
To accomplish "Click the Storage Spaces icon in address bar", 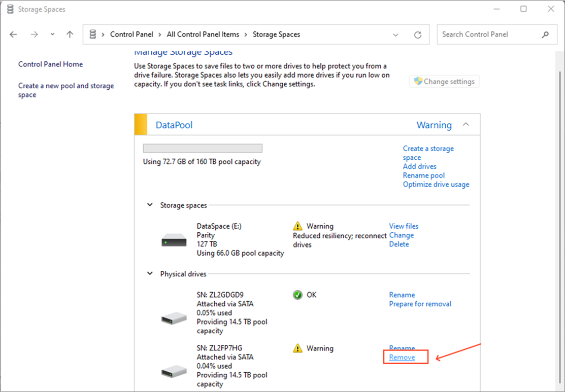I will click(93, 34).
